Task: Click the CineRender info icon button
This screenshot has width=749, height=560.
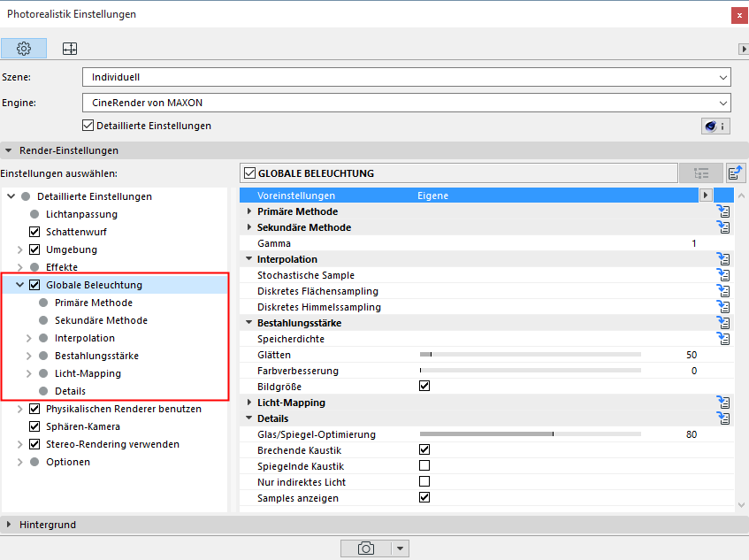Action: pyautogui.click(x=715, y=127)
